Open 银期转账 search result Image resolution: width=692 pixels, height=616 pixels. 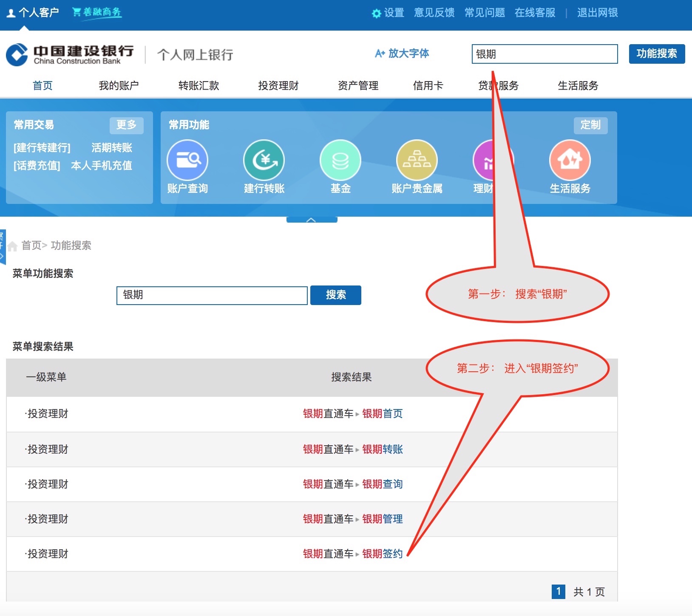coord(382,449)
